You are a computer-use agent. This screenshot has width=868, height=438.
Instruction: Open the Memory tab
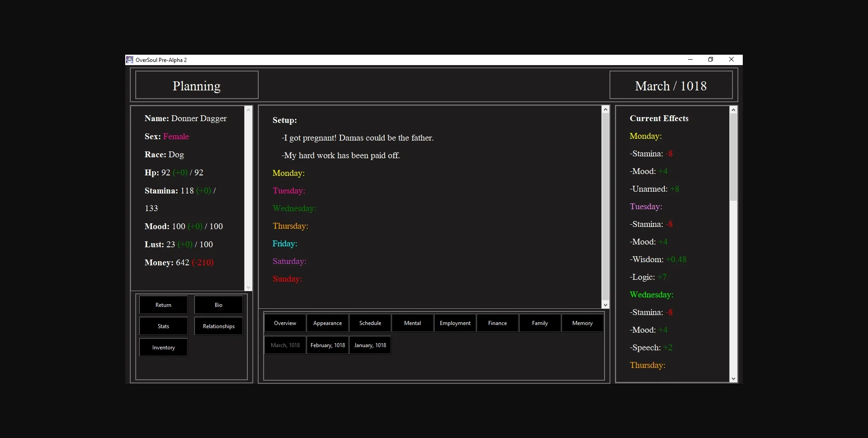pos(582,323)
